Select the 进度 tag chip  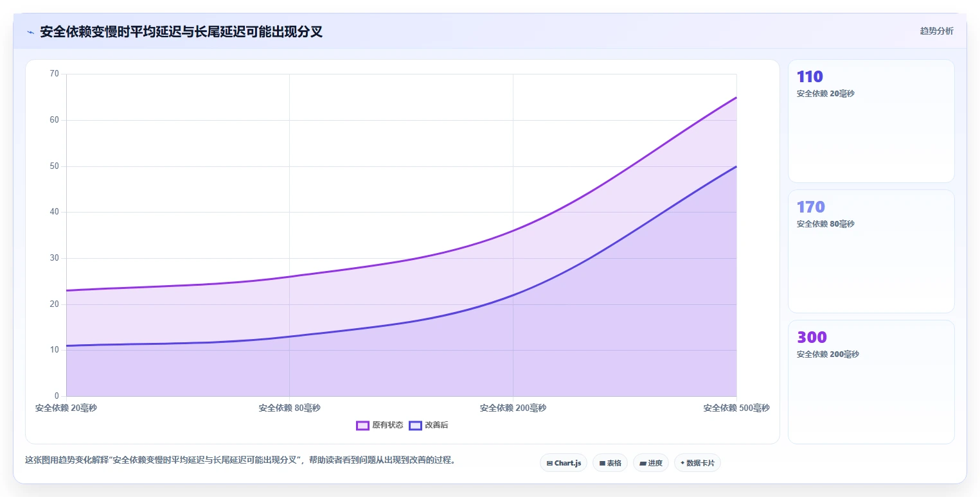pos(651,463)
